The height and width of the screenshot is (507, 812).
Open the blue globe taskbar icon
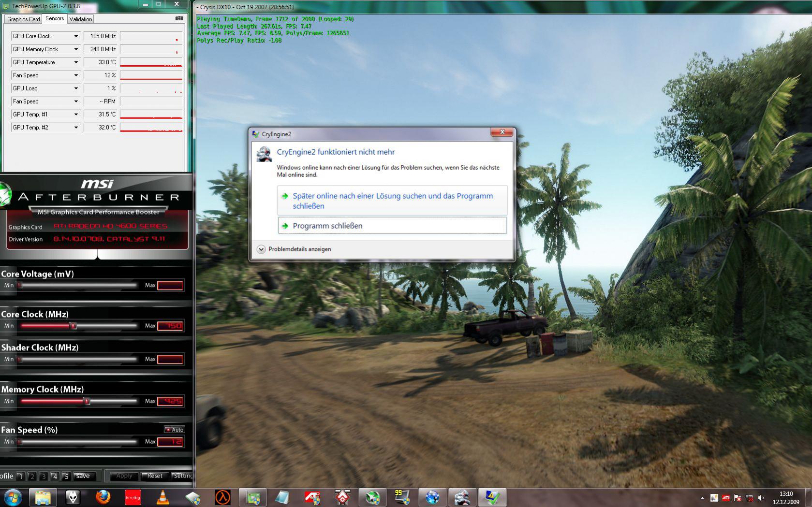point(432,497)
